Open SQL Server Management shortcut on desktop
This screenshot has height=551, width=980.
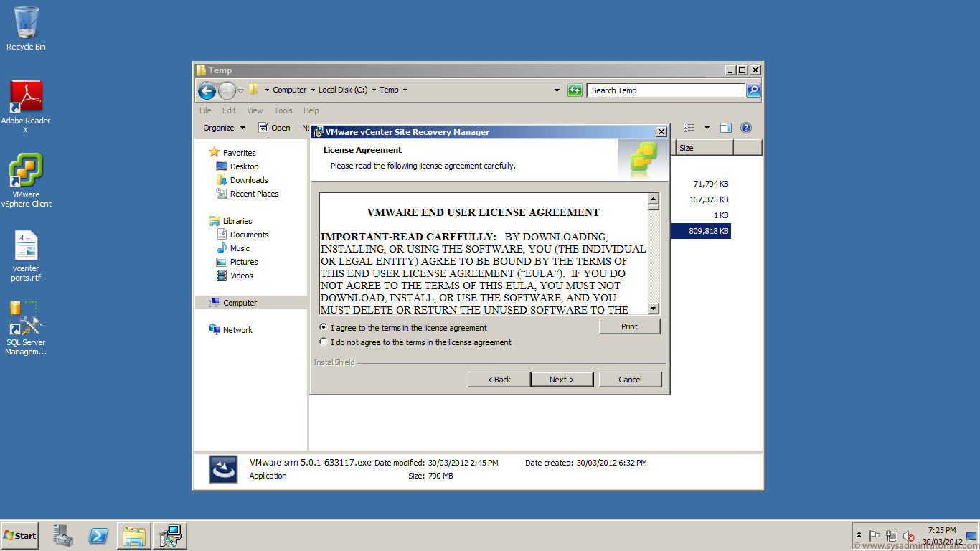pos(26,329)
